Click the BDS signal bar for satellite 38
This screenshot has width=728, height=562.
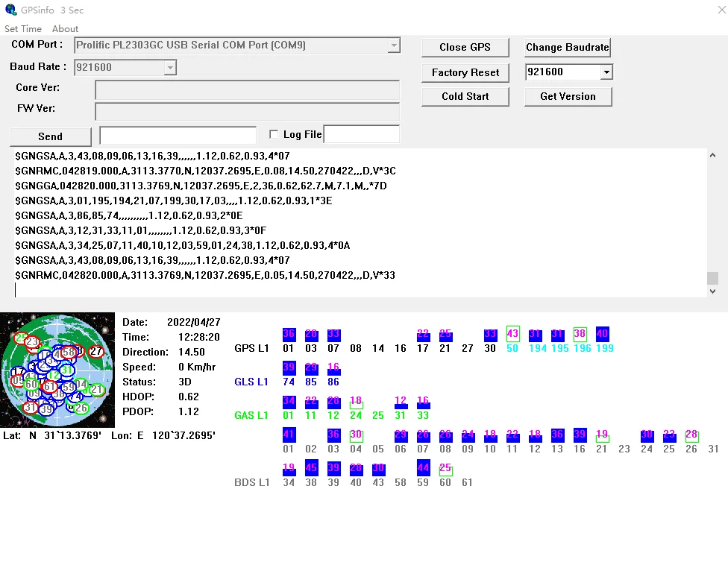[311, 467]
